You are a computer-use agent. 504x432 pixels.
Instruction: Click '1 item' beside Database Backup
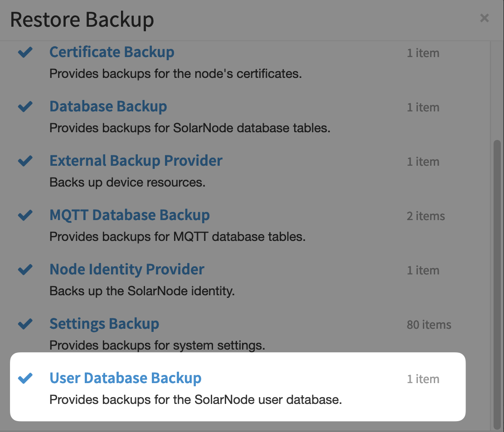coord(423,107)
